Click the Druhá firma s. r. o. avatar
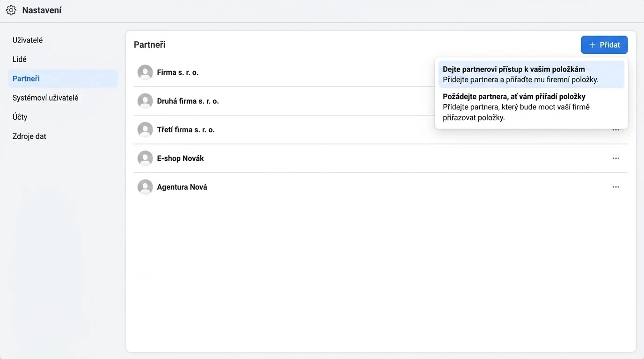Viewport: 644px width, 359px height. point(145,101)
